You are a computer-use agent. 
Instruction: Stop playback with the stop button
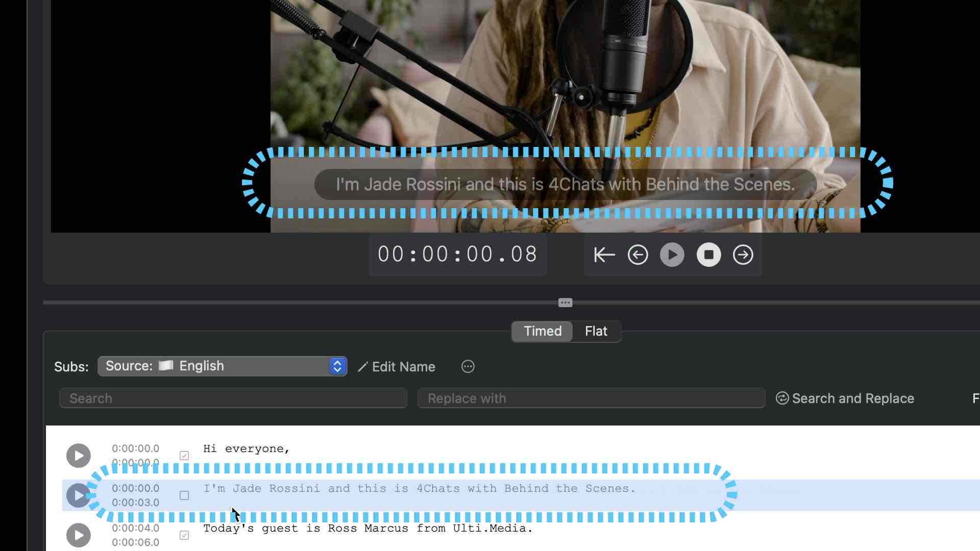tap(709, 255)
